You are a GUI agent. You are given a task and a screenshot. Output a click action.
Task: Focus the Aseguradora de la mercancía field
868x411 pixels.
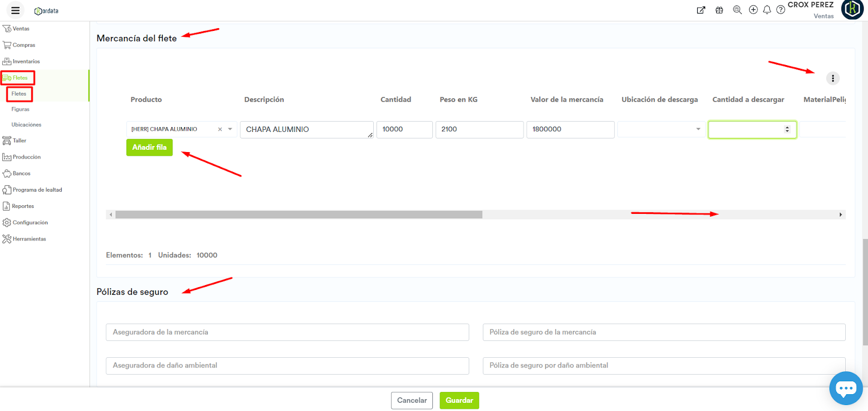click(x=287, y=332)
